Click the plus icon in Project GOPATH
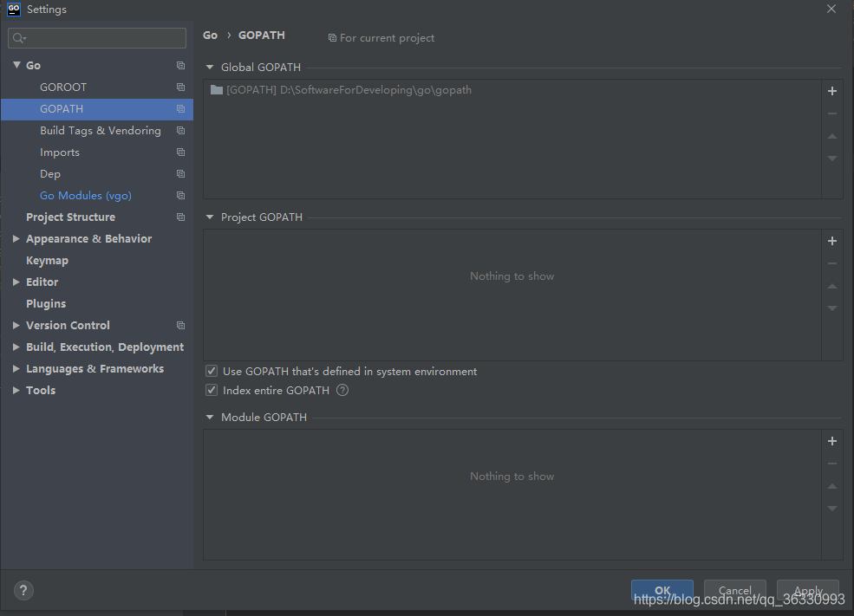 (831, 241)
